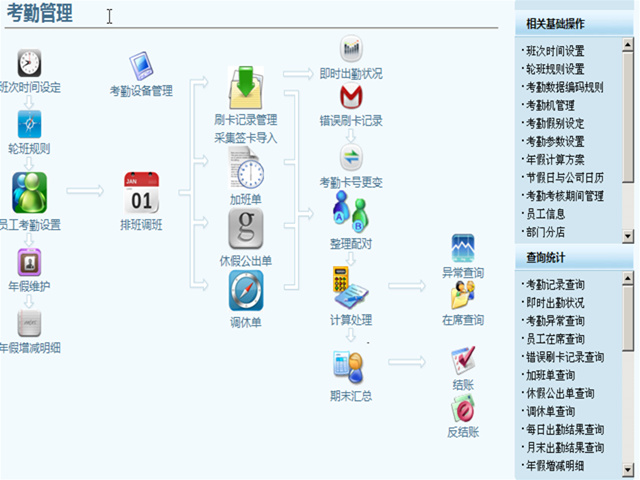
Task: Select 班次时间设置 in 相关基础操作 list
Action: pos(555,51)
